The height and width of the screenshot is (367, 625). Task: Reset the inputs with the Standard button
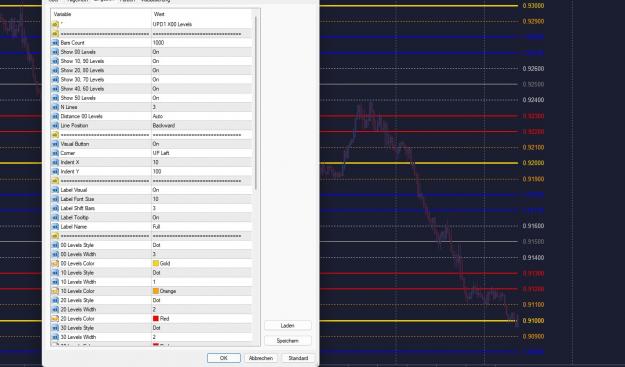pyautogui.click(x=298, y=358)
